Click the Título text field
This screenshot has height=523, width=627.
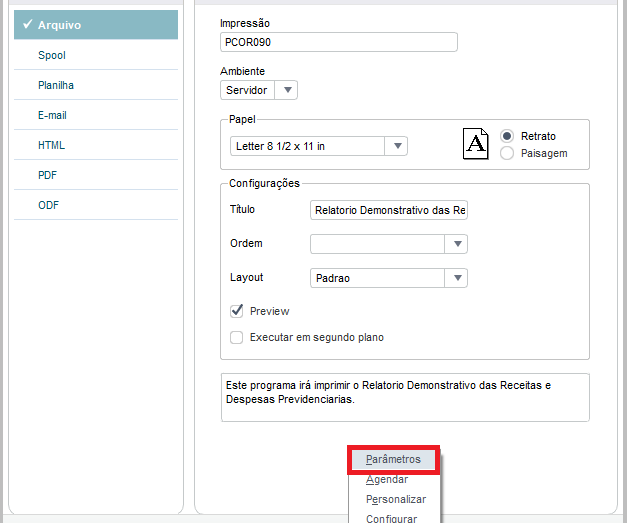(x=389, y=210)
